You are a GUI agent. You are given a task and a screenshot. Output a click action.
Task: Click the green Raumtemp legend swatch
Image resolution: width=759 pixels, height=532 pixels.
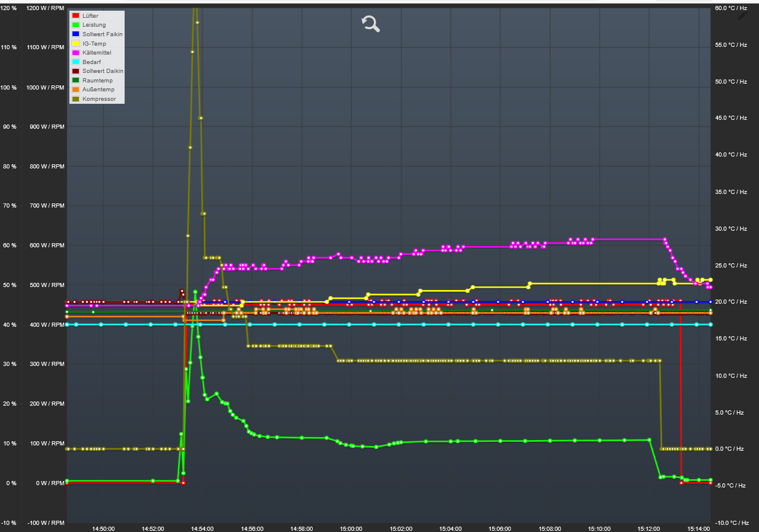75,80
